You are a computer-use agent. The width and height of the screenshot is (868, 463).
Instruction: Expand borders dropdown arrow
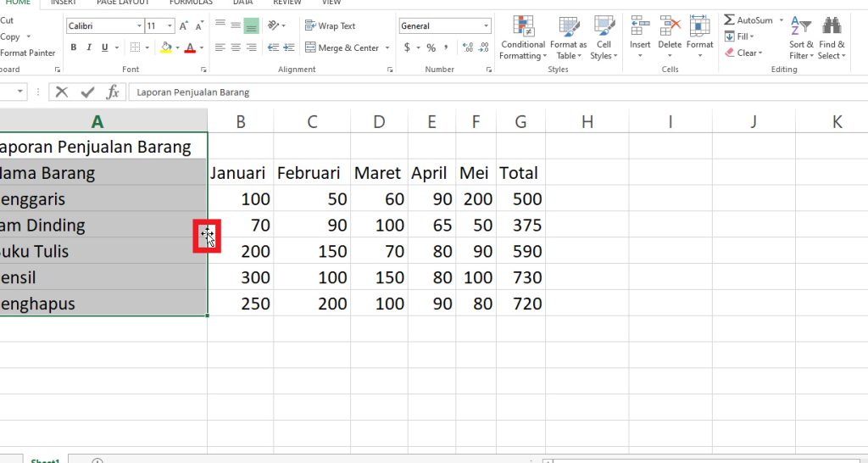147,47
